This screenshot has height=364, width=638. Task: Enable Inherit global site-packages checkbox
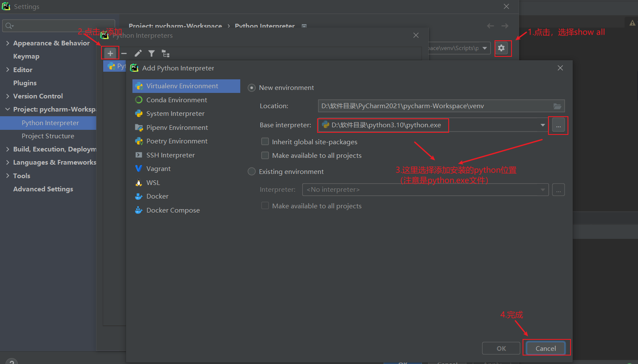pyautogui.click(x=265, y=141)
